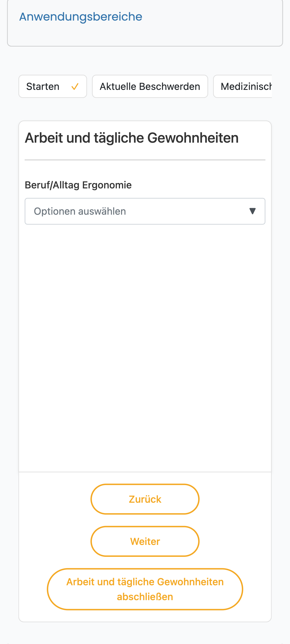Click the empty white area of the form card

pyautogui.click(x=145, y=346)
